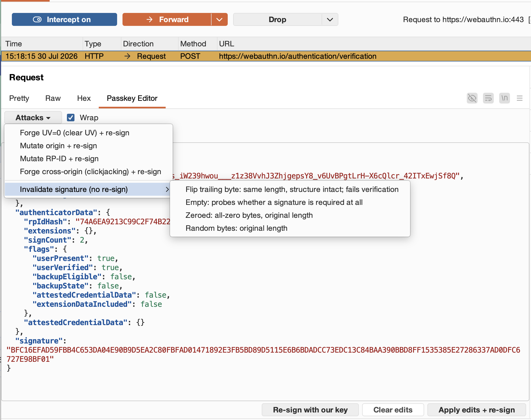531x420 pixels.
Task: Collapse the Attacks dropdown menu
Action: tap(33, 118)
